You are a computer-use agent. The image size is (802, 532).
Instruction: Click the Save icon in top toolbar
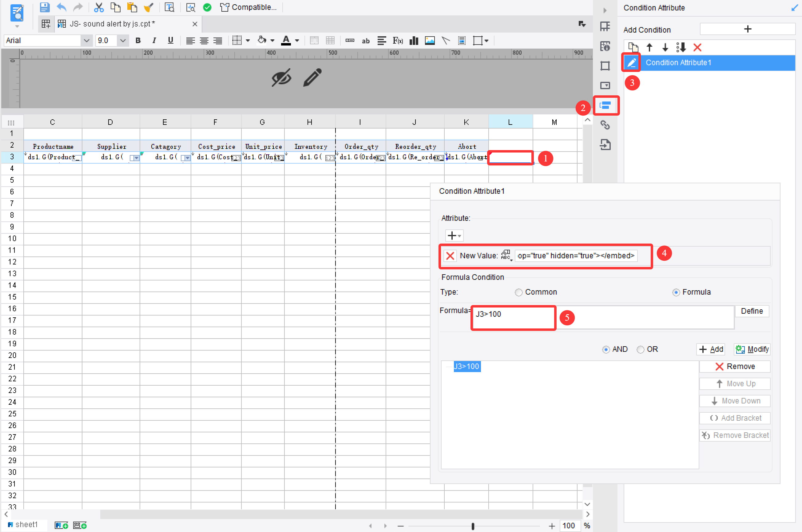[x=45, y=7]
